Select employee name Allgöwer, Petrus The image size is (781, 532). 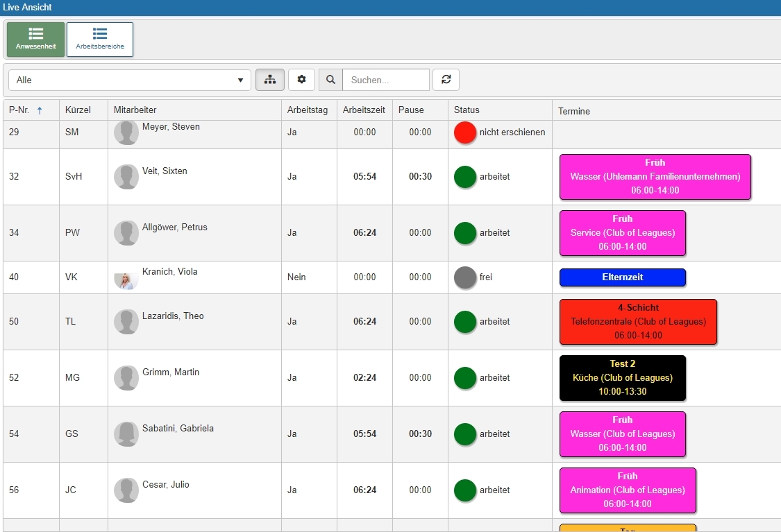[x=174, y=228]
